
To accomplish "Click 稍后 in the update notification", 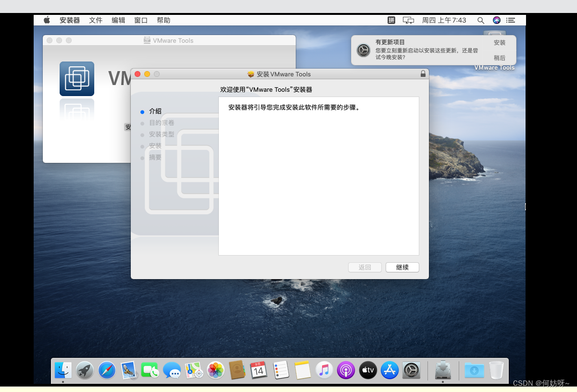I will 500,58.
